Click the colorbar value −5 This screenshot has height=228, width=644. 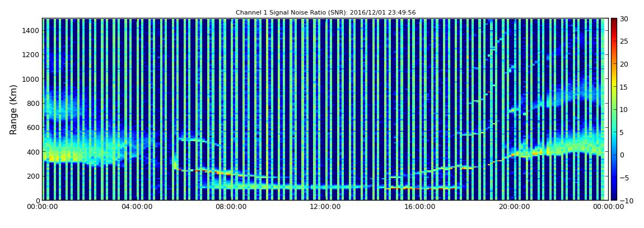tap(624, 178)
